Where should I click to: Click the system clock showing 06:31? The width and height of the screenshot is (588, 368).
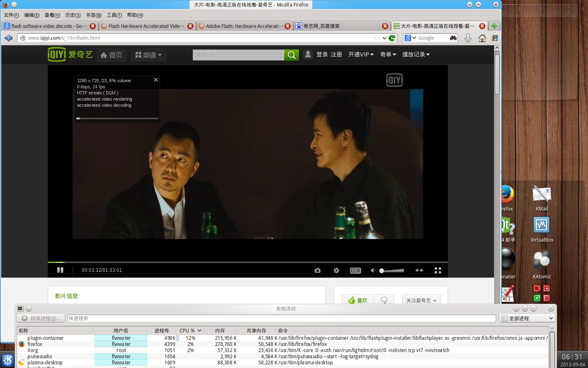tap(572, 357)
